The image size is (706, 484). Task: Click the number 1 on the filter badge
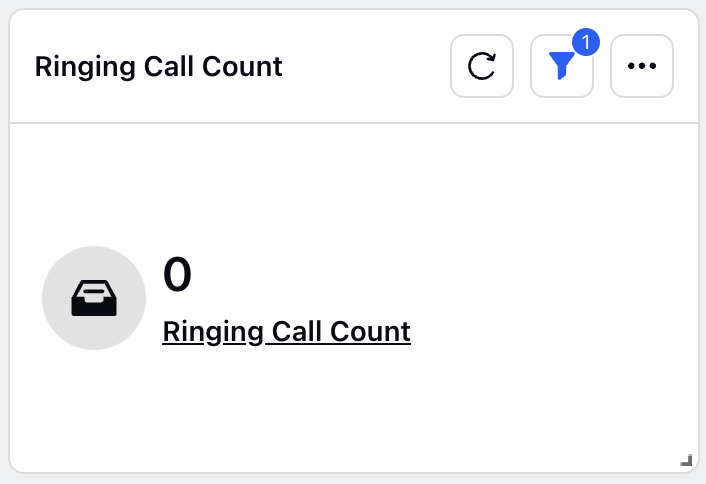tap(586, 42)
